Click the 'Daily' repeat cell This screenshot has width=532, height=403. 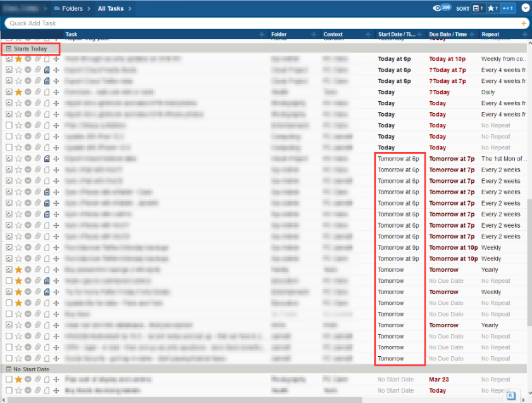tap(488, 92)
